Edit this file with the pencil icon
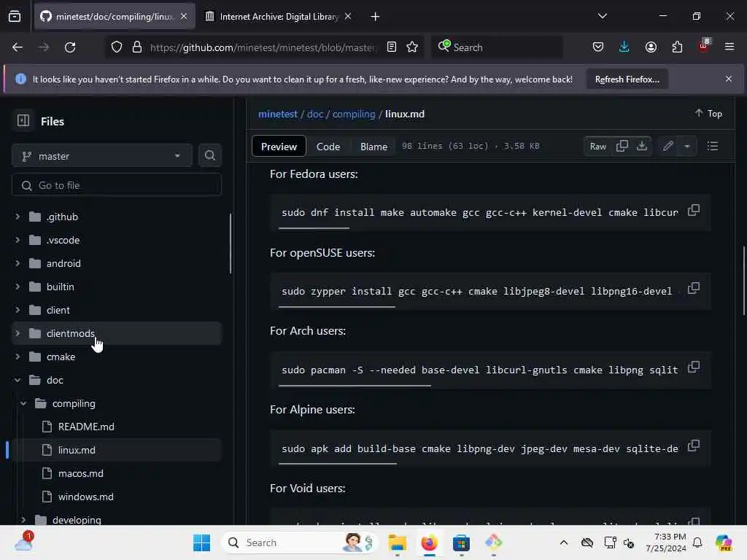This screenshot has width=747, height=560. click(667, 146)
